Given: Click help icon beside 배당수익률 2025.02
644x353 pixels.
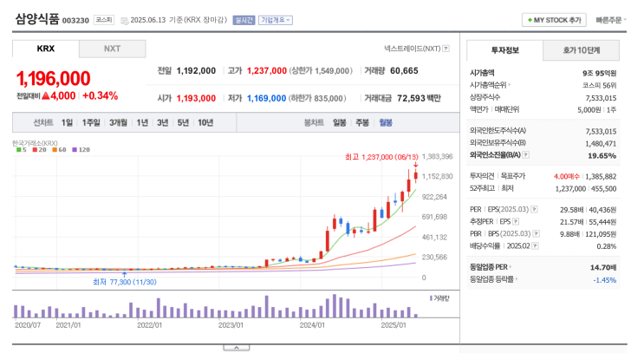Looking at the screenshot, I should point(535,245).
